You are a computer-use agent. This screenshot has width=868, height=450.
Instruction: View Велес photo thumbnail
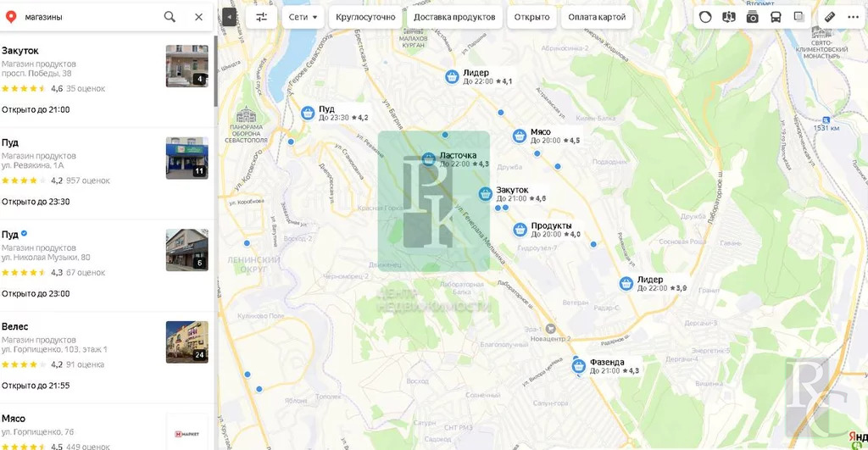(x=187, y=342)
